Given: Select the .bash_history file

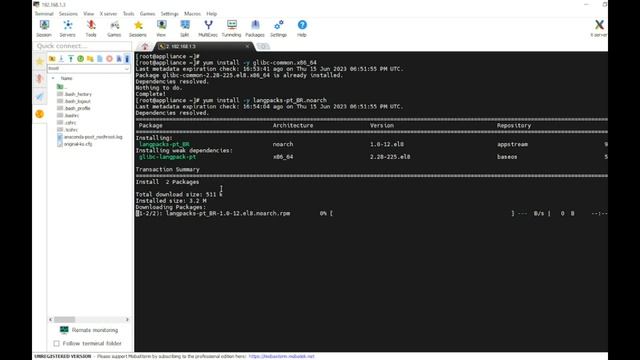Looking at the screenshot, I should (74, 94).
